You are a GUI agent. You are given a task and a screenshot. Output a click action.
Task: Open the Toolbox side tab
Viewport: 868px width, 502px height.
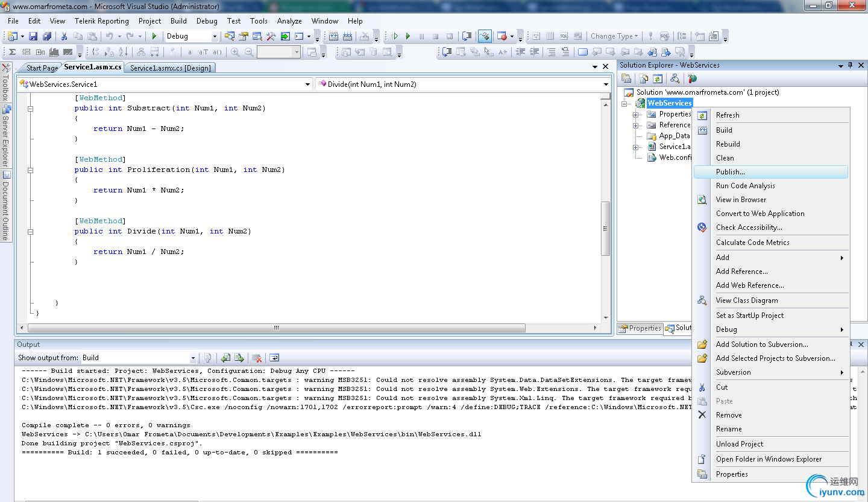click(x=5, y=83)
